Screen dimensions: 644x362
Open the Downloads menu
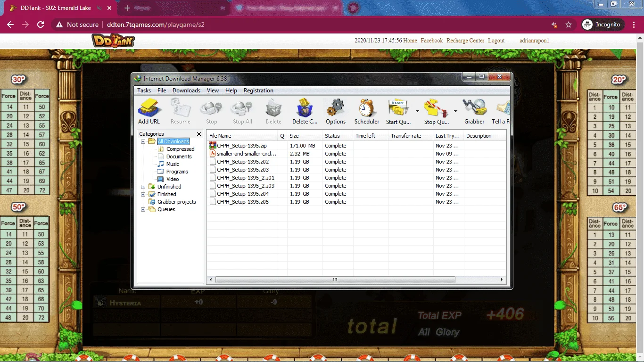[x=186, y=90]
